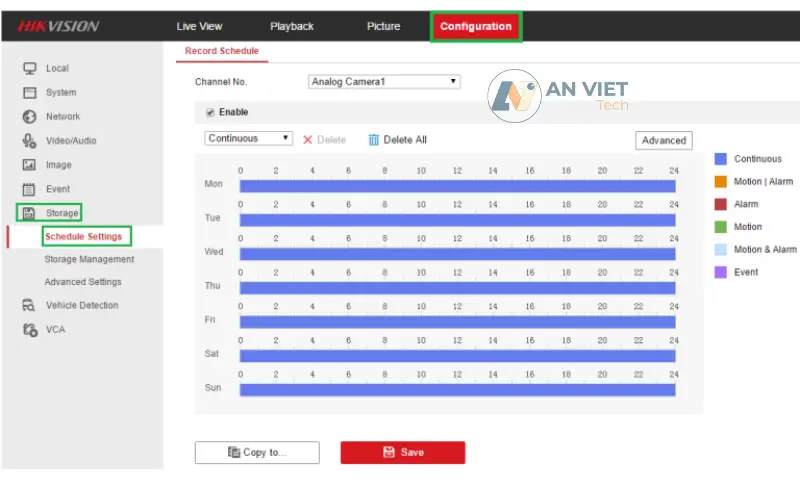Click the Event calendar icon
This screenshot has width=800, height=480.
pyautogui.click(x=29, y=189)
